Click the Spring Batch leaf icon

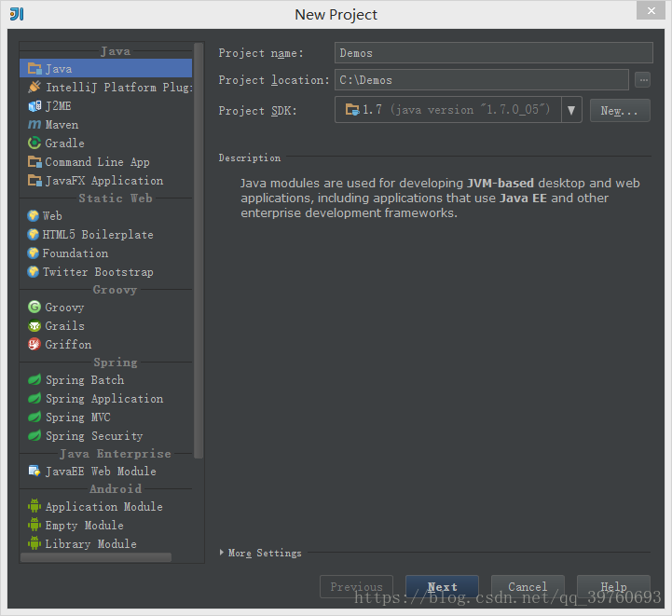point(34,379)
